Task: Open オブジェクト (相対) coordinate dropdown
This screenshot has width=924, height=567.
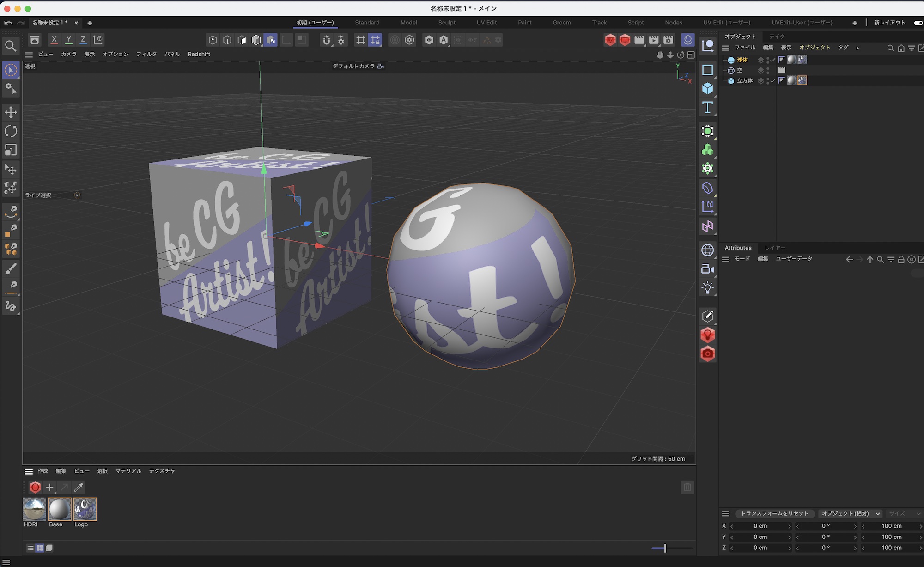Action: [850, 513]
